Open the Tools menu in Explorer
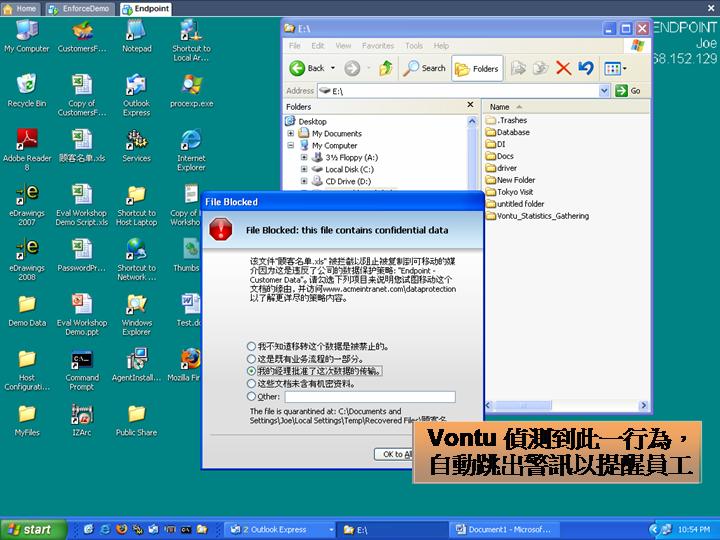 pyautogui.click(x=414, y=46)
